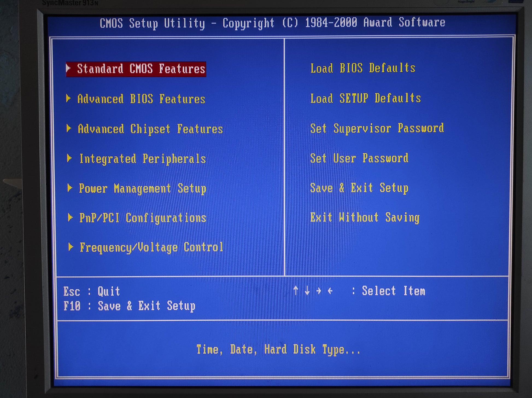Open Standard CMOS Features menu
532x398 pixels.
(x=141, y=69)
